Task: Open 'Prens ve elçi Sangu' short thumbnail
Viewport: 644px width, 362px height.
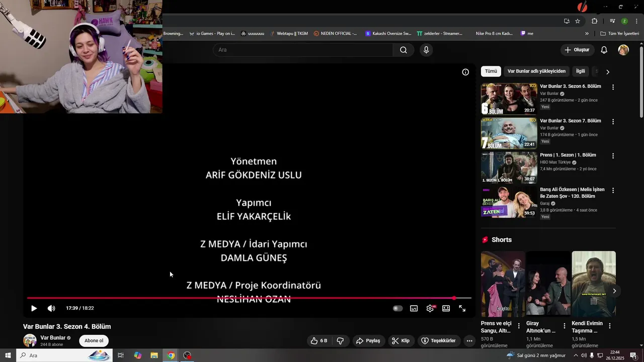Action: click(503, 284)
